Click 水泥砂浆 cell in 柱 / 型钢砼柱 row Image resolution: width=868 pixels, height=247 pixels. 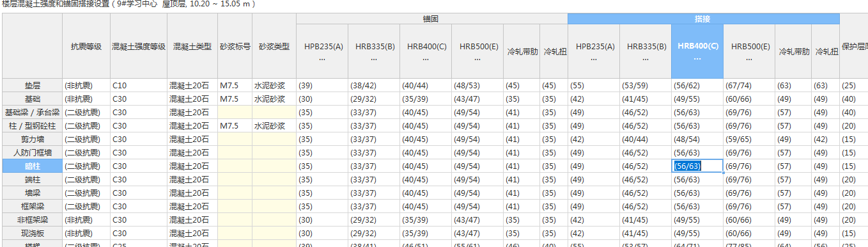[x=274, y=126]
